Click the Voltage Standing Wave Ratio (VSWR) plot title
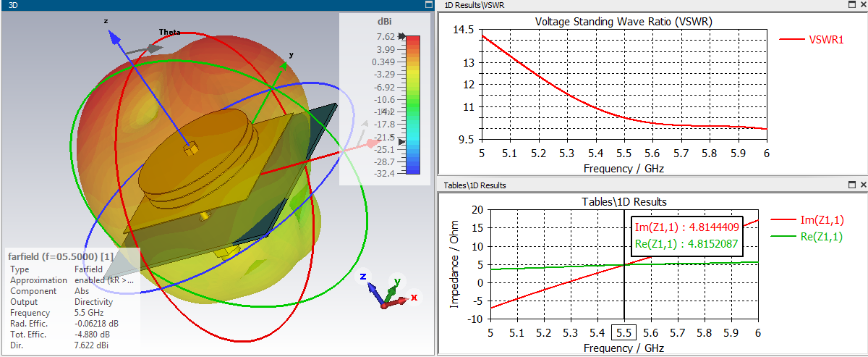868x357 pixels. click(624, 21)
